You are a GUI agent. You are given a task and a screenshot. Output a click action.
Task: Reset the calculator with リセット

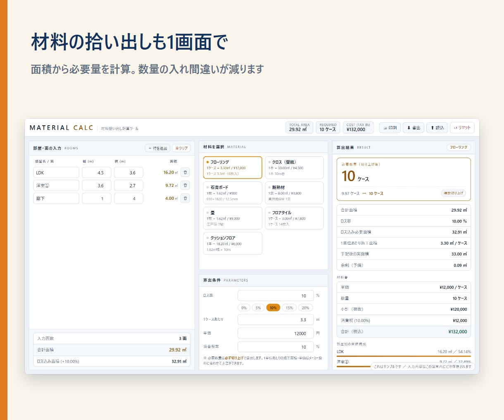[x=462, y=128]
